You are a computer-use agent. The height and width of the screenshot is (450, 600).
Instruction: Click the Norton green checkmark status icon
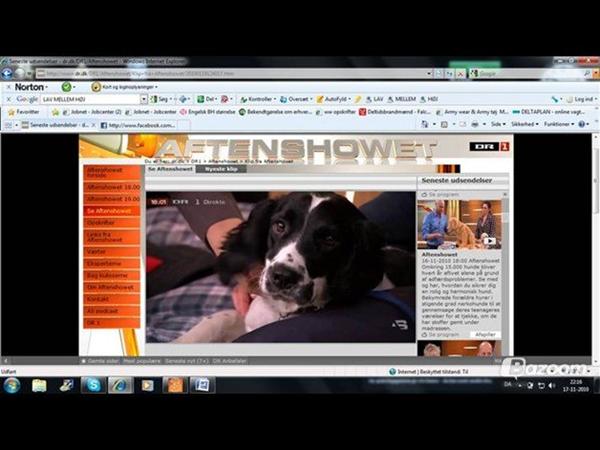pos(67,87)
